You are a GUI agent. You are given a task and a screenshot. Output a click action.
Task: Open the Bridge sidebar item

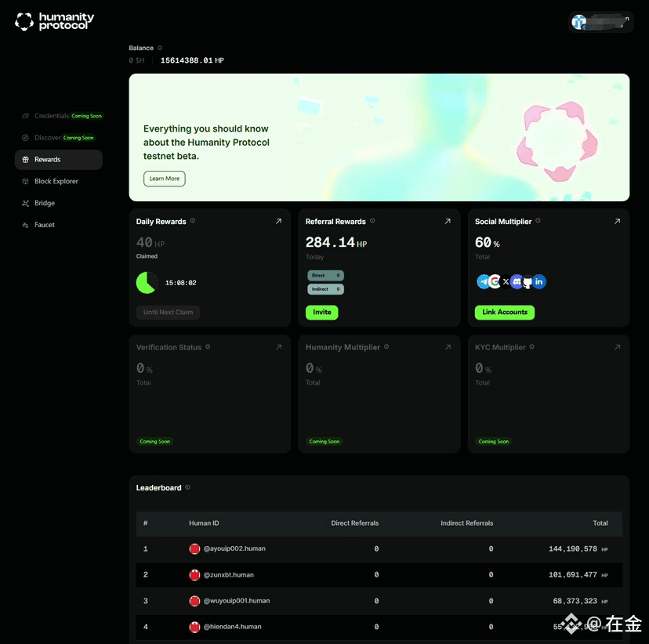click(x=58, y=203)
